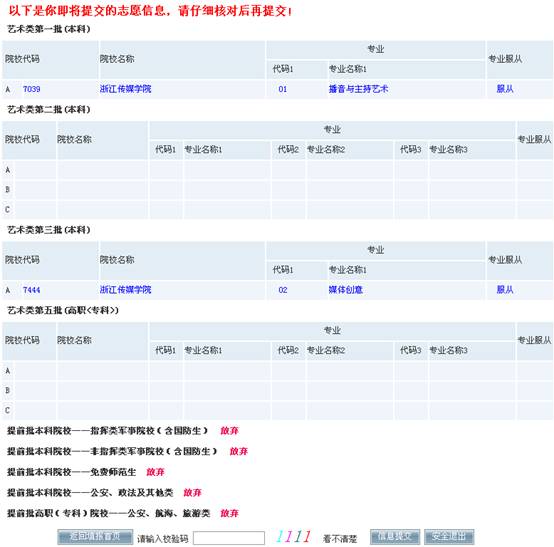
Task: Click the red notice 以下是你即将提交的志愿信息
Action: [x=149, y=11]
